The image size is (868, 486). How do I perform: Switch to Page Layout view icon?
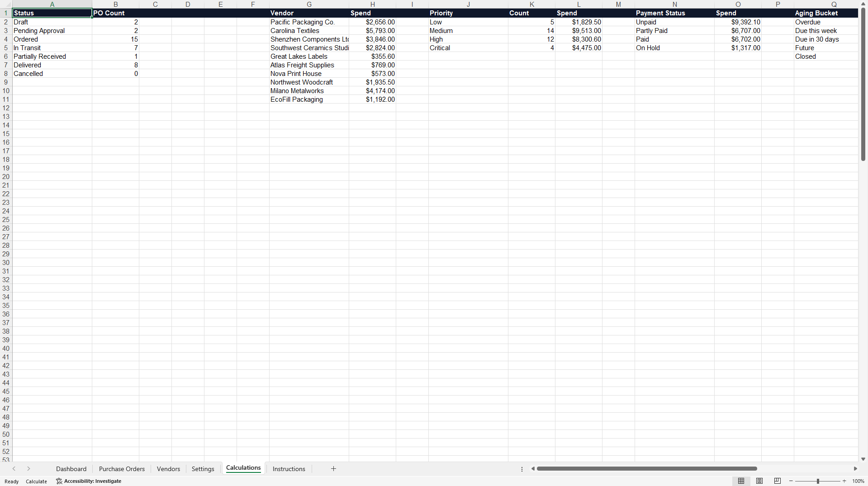759,481
